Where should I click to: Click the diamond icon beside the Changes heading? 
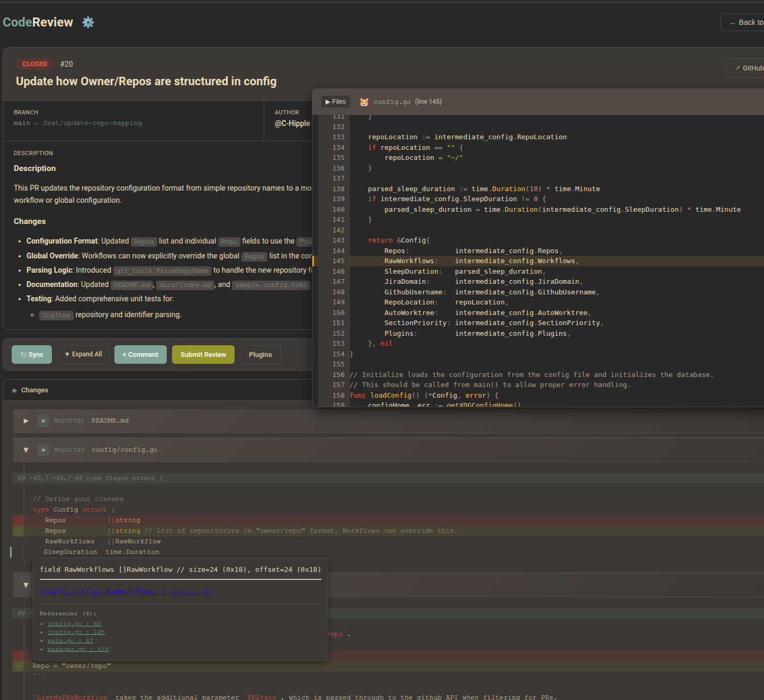coord(14,390)
